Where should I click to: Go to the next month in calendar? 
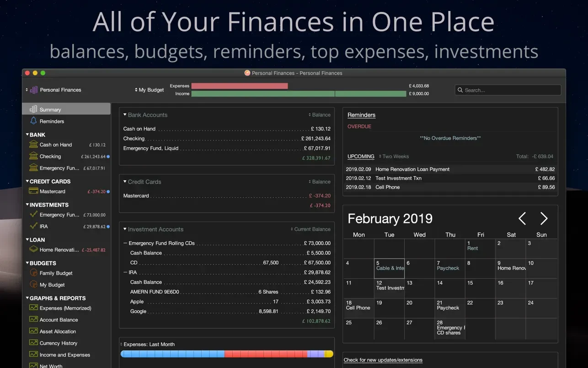point(544,219)
